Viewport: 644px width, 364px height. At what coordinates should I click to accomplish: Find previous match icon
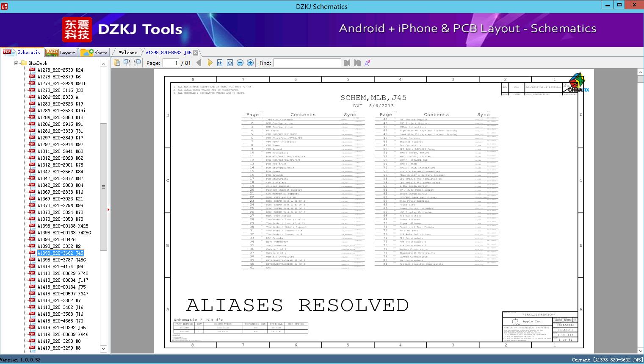click(347, 63)
